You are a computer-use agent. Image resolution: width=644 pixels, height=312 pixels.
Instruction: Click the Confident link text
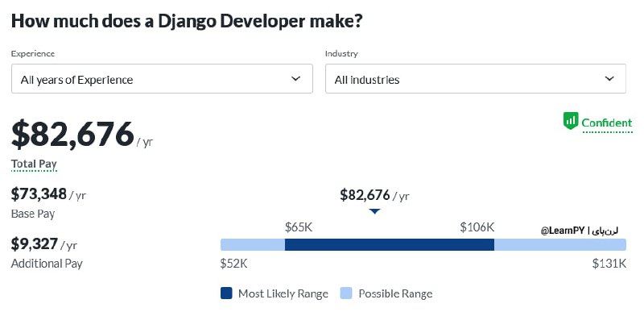pos(607,123)
